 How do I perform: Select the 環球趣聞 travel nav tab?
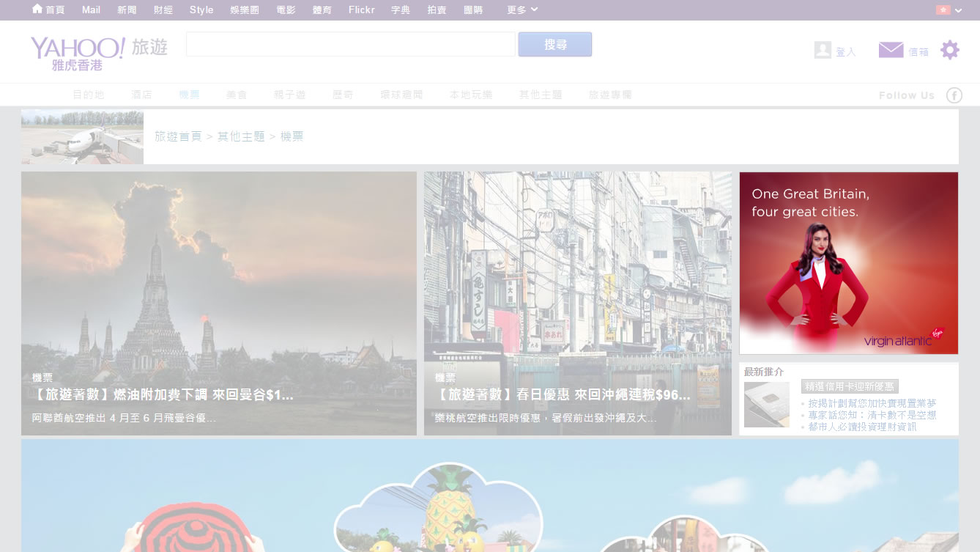(401, 95)
